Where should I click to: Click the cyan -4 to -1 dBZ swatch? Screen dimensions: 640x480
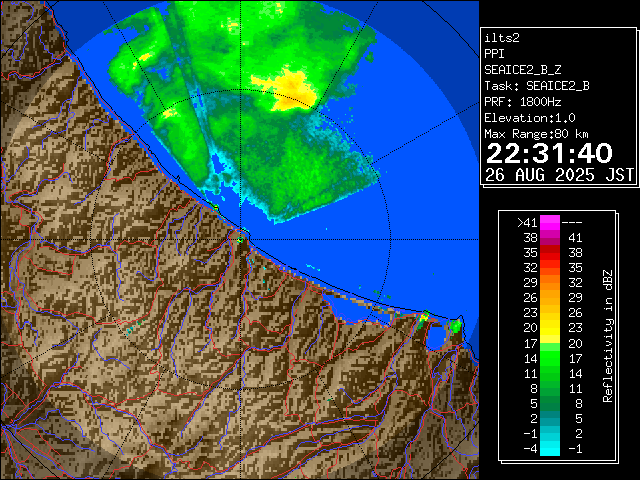[x=549, y=447]
